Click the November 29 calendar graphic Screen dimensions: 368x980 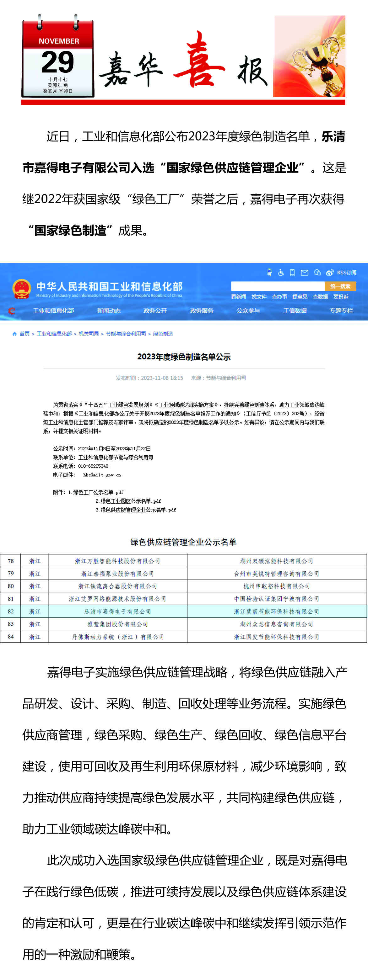coord(58,56)
